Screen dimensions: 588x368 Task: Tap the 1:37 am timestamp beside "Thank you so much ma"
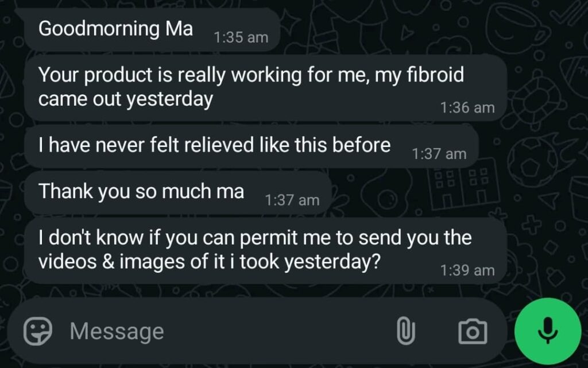292,200
